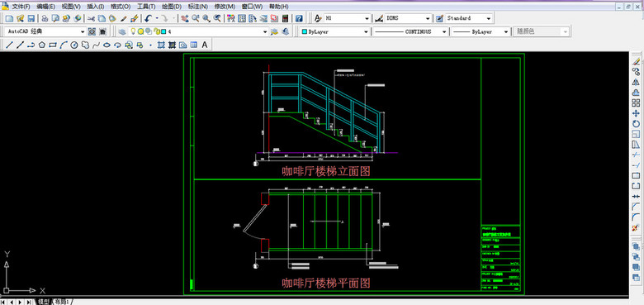644x305 pixels.
Task: Expand the ByLayer lineweight dropdown
Action: tap(506, 31)
